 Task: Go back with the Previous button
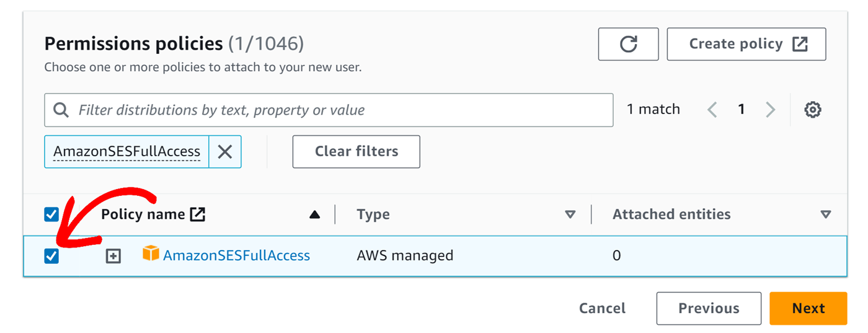[709, 308]
